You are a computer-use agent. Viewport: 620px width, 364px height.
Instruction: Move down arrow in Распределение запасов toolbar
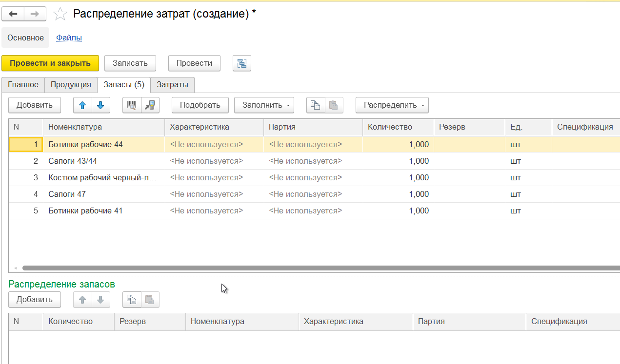click(100, 299)
